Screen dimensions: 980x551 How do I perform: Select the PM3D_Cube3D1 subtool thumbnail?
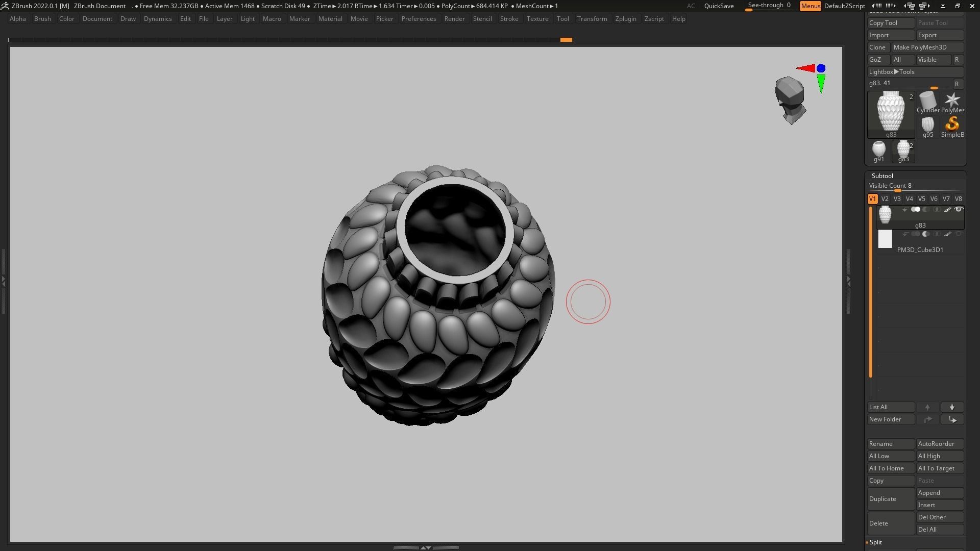[885, 239]
